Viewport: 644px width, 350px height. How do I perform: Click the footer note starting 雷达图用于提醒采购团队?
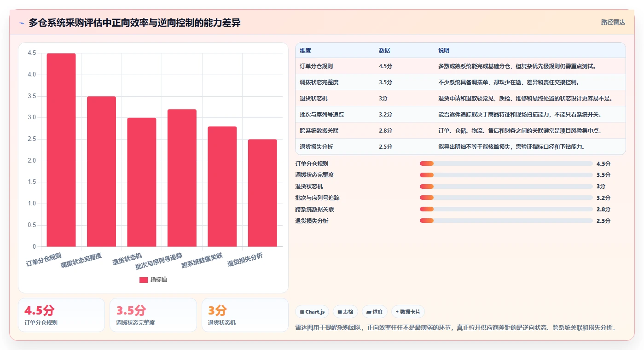coord(455,328)
